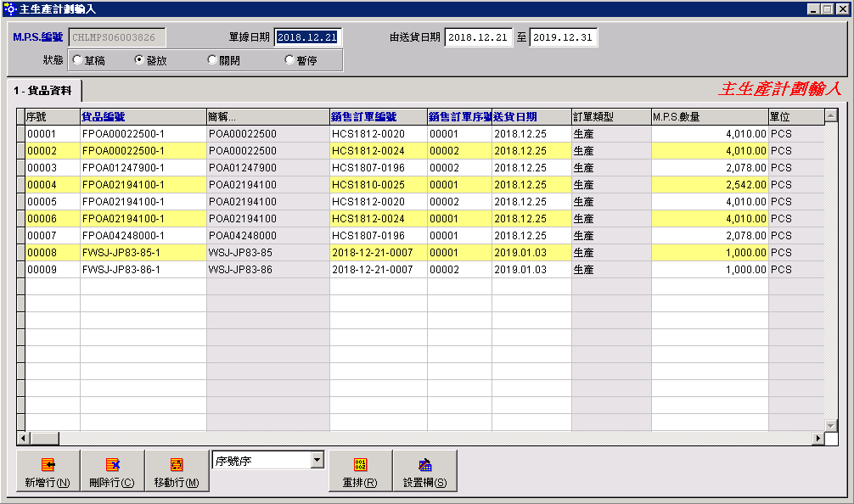
Task: Click the item code cell FPOA01247900-1
Action: [143, 168]
